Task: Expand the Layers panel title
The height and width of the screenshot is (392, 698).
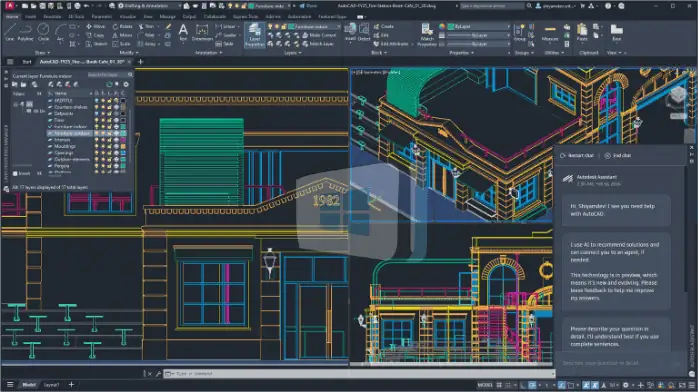Action: (x=292, y=53)
